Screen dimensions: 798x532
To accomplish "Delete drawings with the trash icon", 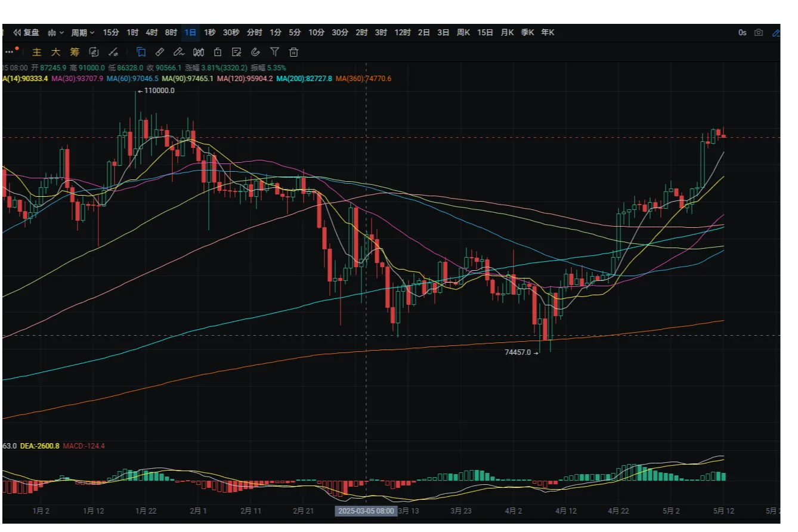I will [294, 52].
